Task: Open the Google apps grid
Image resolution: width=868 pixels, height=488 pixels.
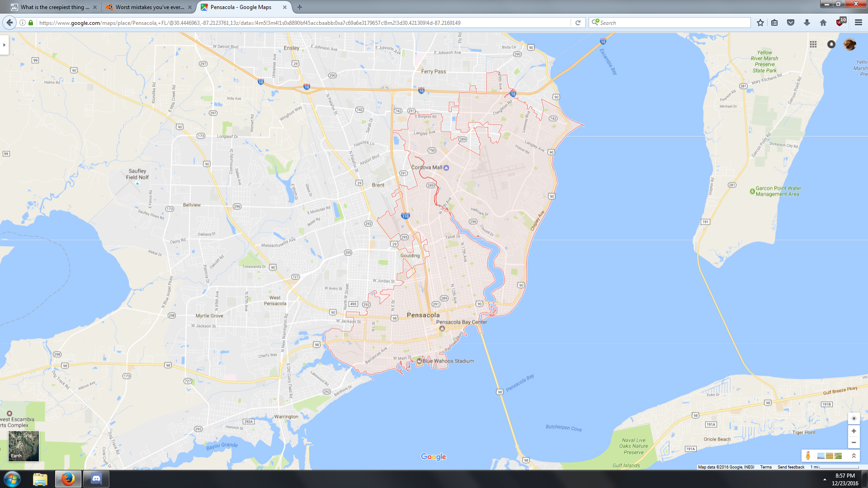Action: [x=813, y=44]
